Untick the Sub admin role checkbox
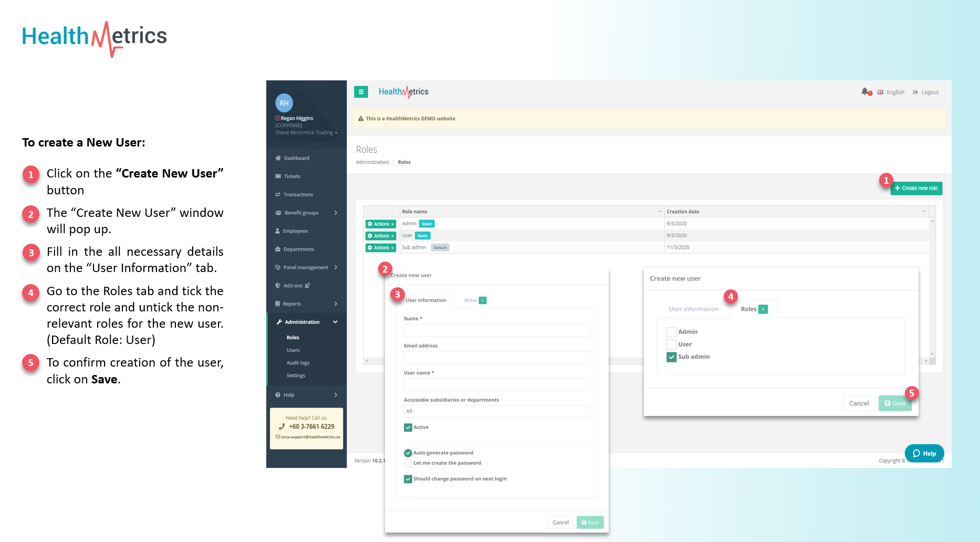The height and width of the screenshot is (542, 980). pyautogui.click(x=671, y=357)
